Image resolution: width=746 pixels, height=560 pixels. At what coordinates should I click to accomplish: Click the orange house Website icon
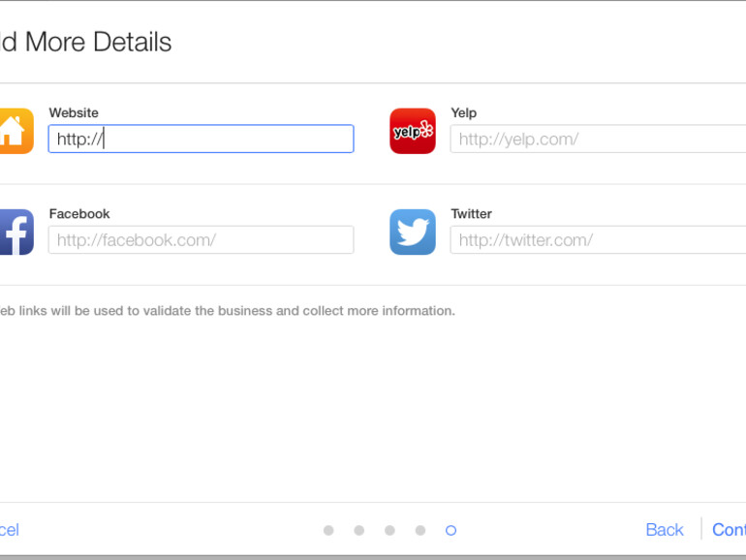click(x=16, y=131)
